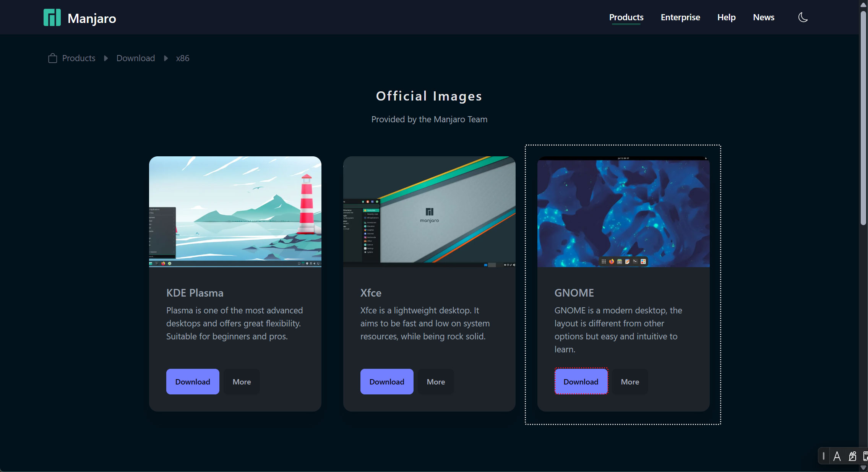The image size is (868, 472).
Task: Go to the News page
Action: pos(763,17)
